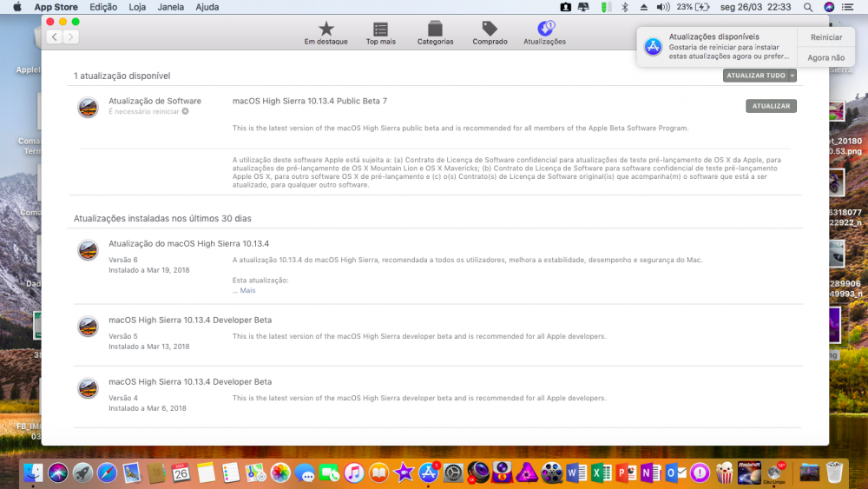Click ATUALIZAR for Public Beta 7
Image resolution: width=868 pixels, height=489 pixels.
pyautogui.click(x=771, y=106)
